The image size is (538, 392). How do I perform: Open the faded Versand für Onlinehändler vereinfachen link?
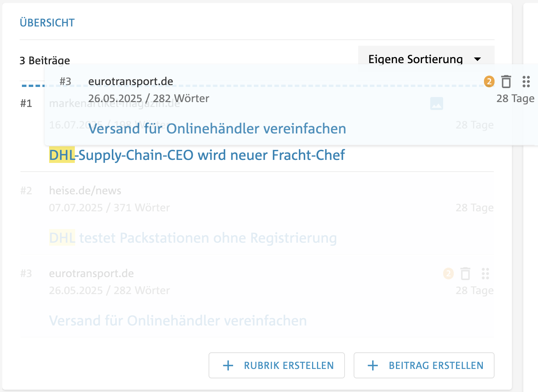178,321
